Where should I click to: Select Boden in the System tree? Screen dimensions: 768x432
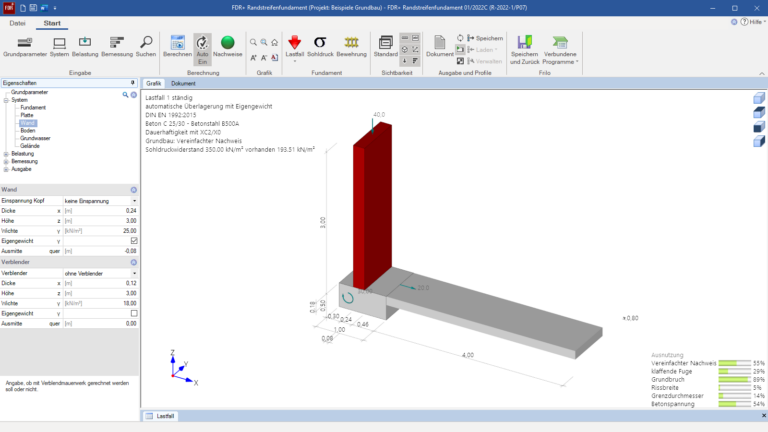(27, 130)
